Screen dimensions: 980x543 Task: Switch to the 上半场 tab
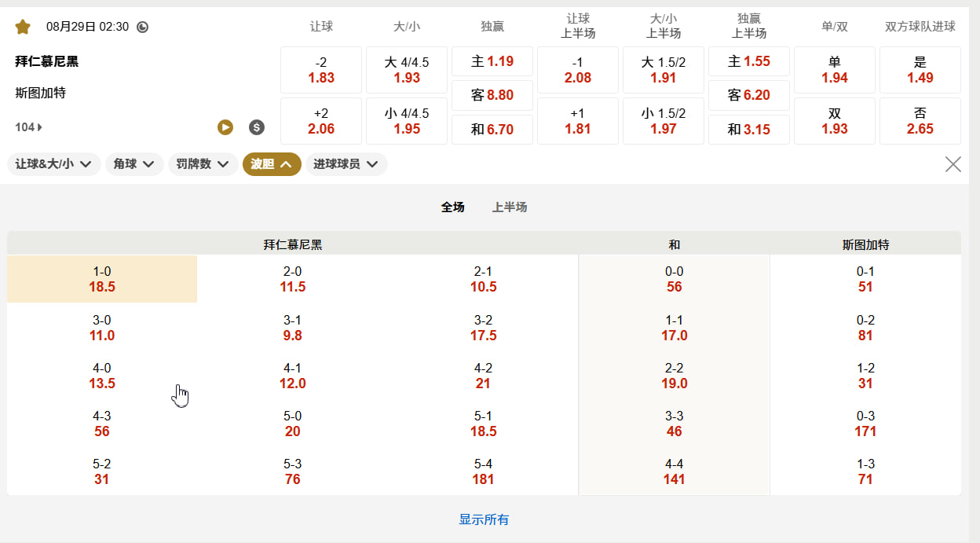510,207
